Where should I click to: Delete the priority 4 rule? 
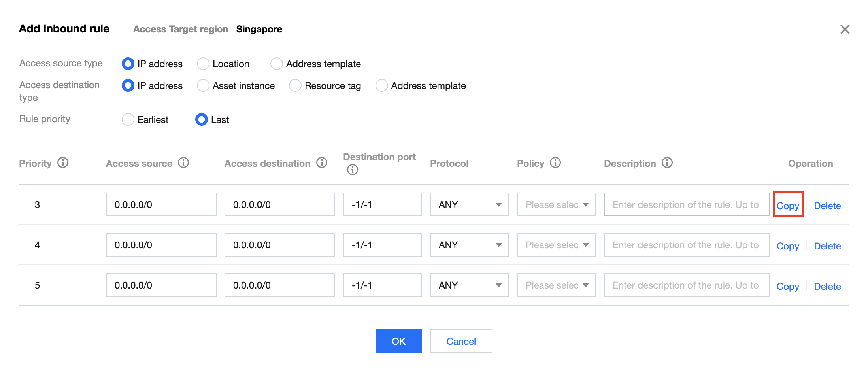[827, 246]
